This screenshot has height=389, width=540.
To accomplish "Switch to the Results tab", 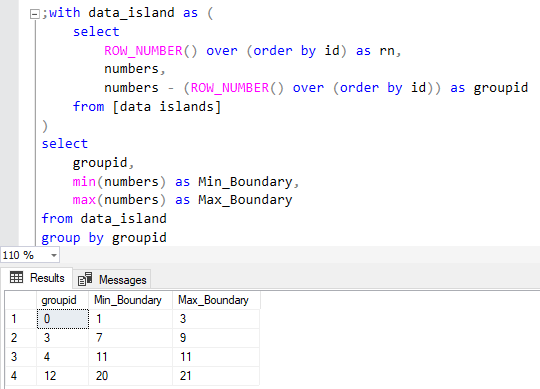I will pyautogui.click(x=37, y=277).
